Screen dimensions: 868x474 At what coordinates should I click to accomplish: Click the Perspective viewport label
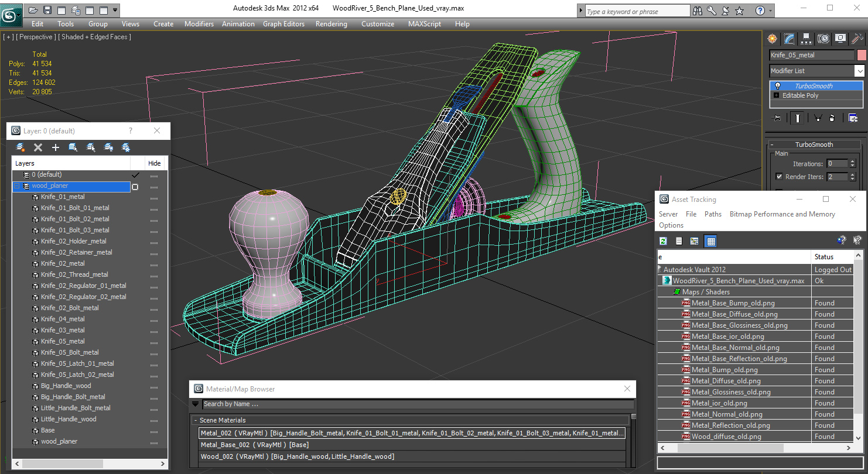click(36, 37)
